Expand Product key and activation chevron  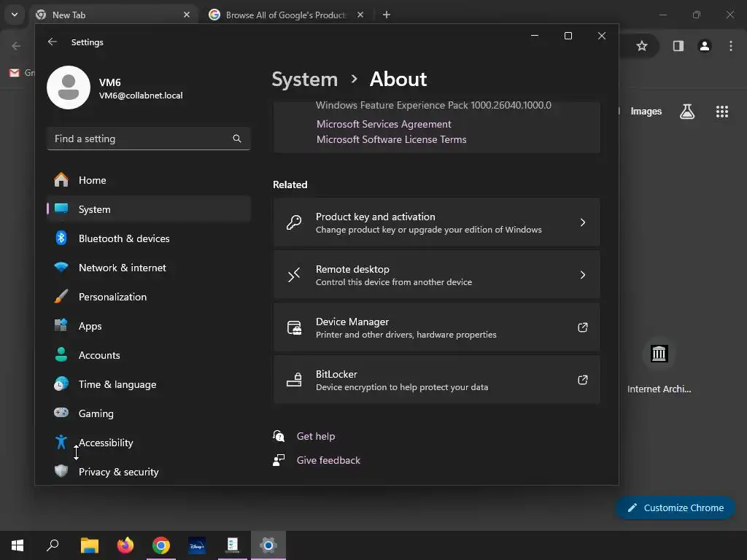pos(582,222)
